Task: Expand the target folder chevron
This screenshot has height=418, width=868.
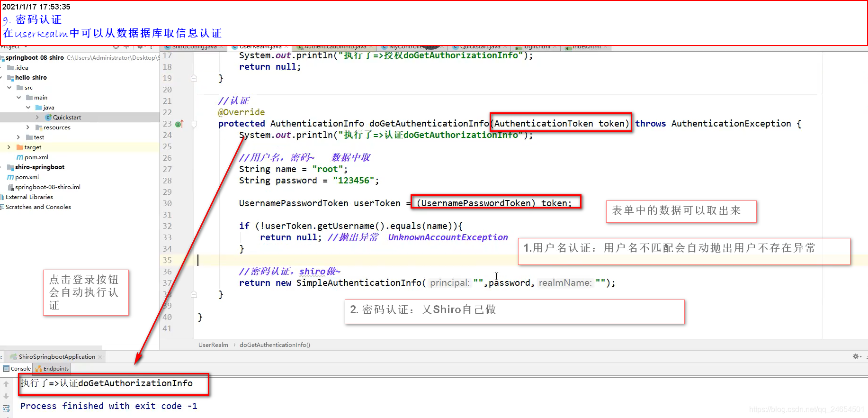Action: tap(9, 147)
